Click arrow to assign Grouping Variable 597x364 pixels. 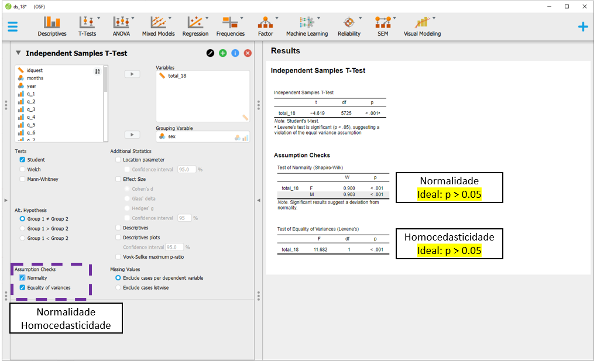click(132, 134)
